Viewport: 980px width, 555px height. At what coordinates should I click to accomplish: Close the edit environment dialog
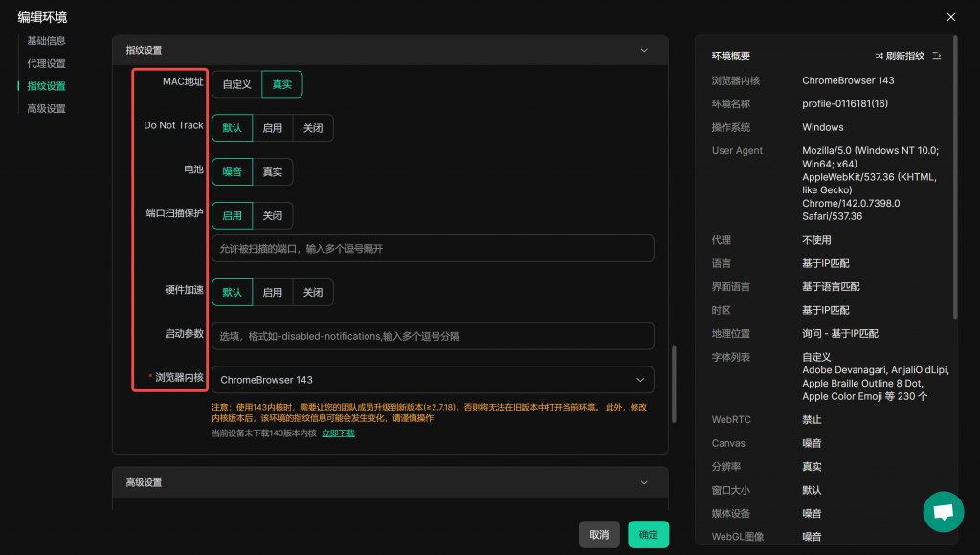950,17
